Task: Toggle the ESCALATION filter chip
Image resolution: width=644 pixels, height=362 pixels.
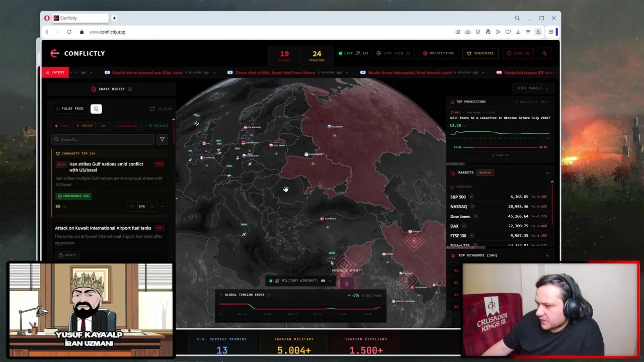Action: point(125,126)
